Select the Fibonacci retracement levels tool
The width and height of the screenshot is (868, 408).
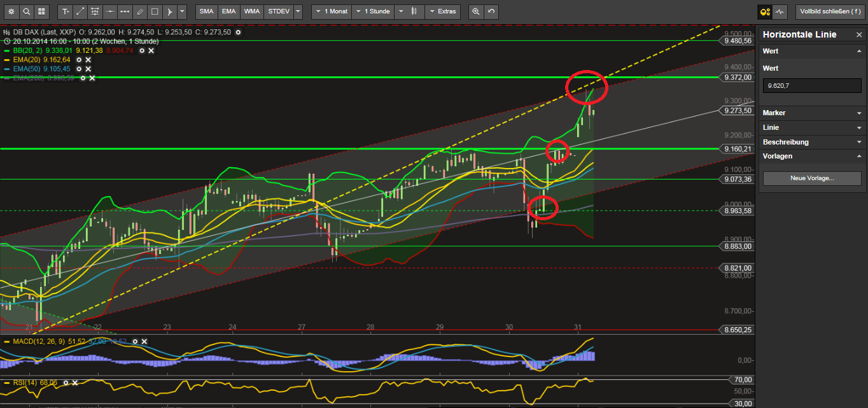pyautogui.click(x=95, y=11)
